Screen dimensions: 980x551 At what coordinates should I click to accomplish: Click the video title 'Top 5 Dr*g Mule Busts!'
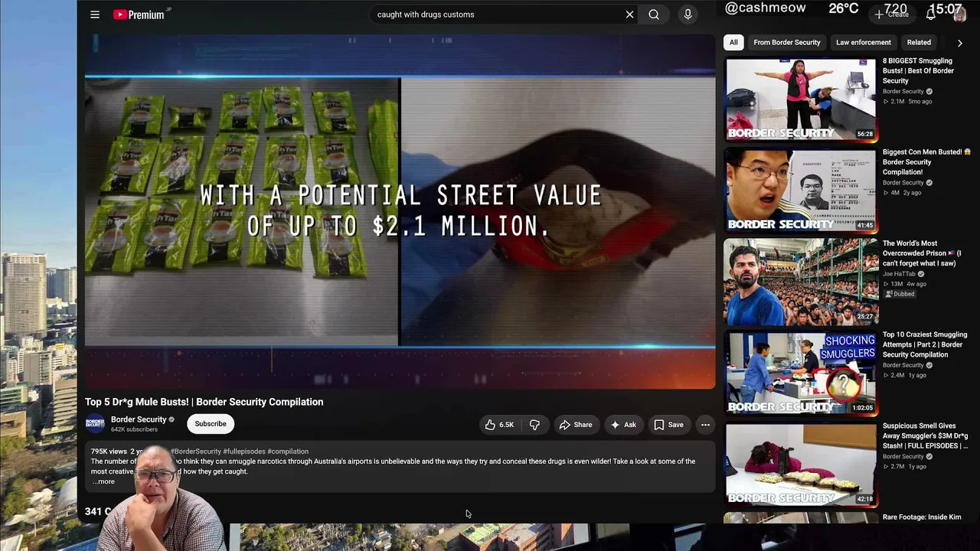pyautogui.click(x=204, y=402)
